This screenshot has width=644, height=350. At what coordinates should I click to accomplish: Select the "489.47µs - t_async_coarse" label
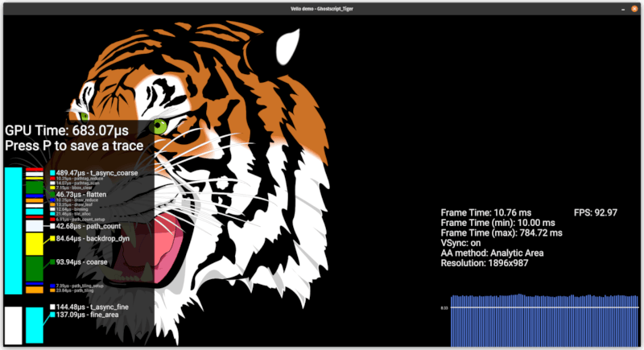point(97,173)
